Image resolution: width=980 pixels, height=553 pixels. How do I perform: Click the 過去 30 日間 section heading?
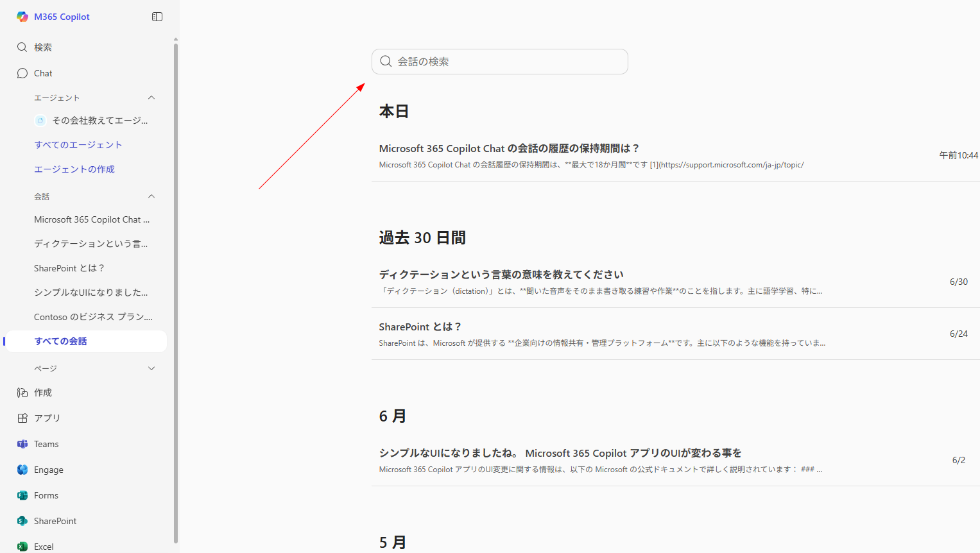tap(422, 238)
